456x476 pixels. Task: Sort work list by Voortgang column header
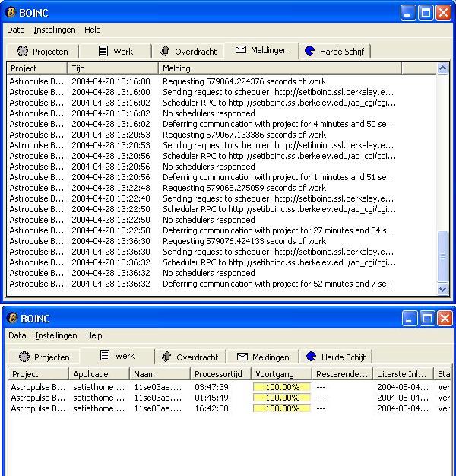pos(281,374)
